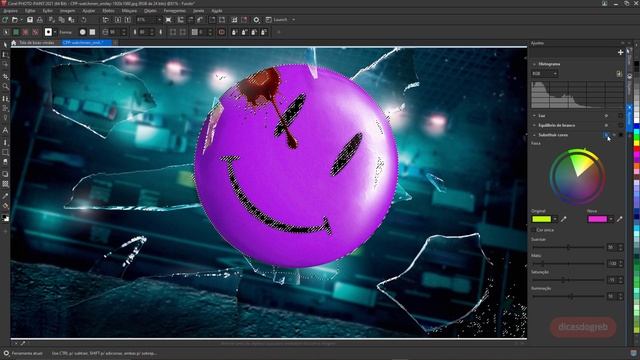Select the Text tool in the toolbox

[x=5, y=130]
